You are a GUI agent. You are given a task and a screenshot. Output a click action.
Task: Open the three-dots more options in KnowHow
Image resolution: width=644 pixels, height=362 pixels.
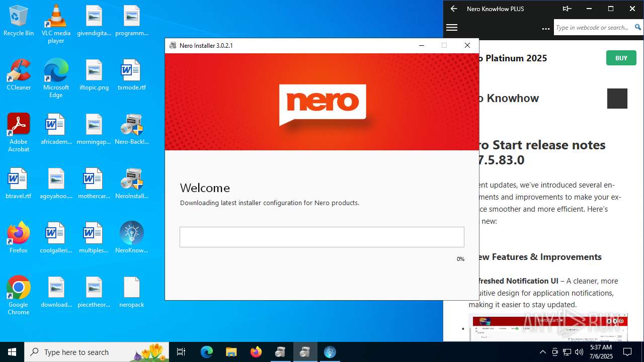546,29
